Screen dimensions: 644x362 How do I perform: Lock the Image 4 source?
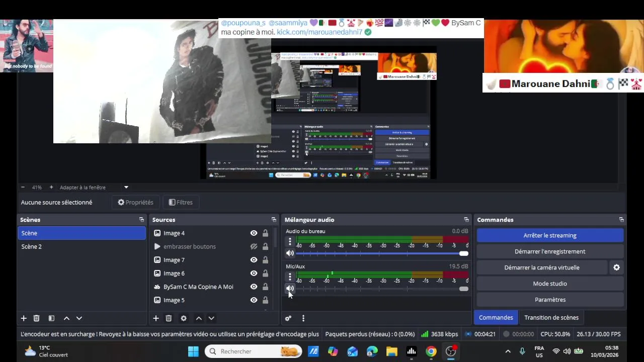[265, 233]
